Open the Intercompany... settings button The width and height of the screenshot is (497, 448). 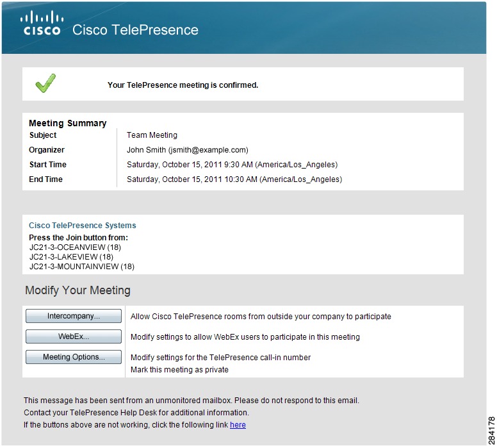point(74,316)
